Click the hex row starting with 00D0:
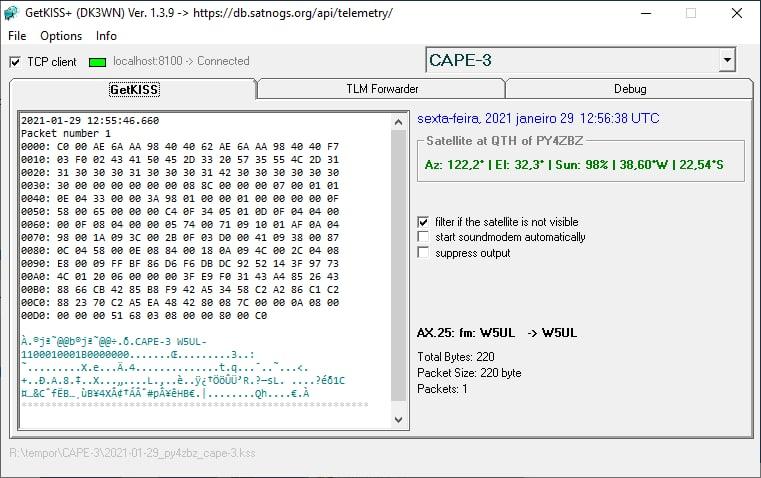The width and height of the screenshot is (761, 478). click(144, 315)
